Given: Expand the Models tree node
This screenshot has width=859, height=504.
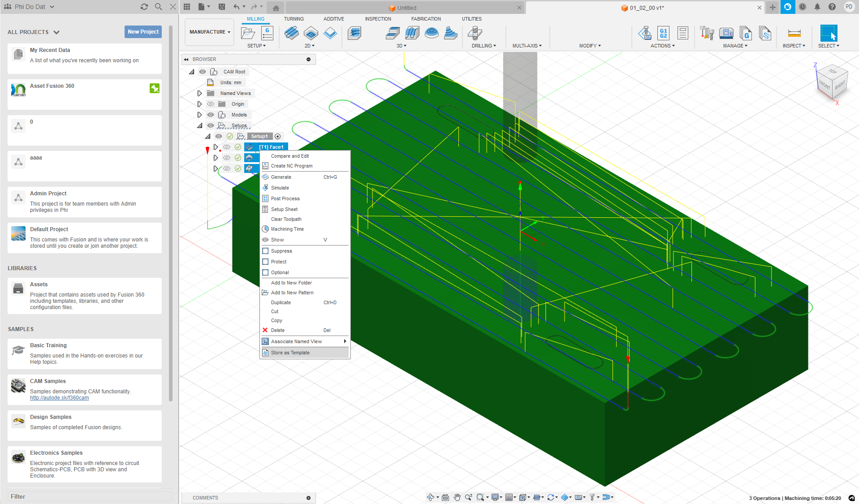Looking at the screenshot, I should (x=199, y=115).
